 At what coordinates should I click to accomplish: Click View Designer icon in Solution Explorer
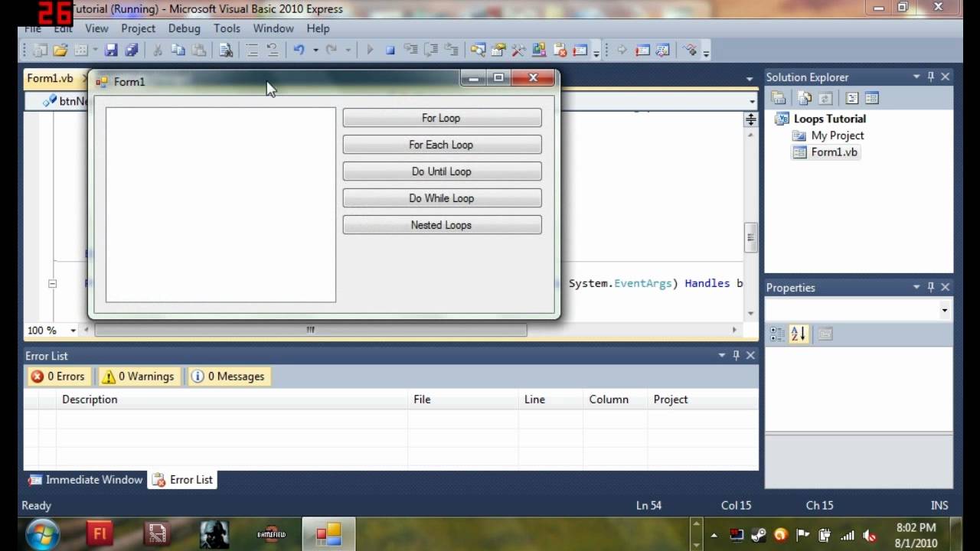[x=872, y=98]
